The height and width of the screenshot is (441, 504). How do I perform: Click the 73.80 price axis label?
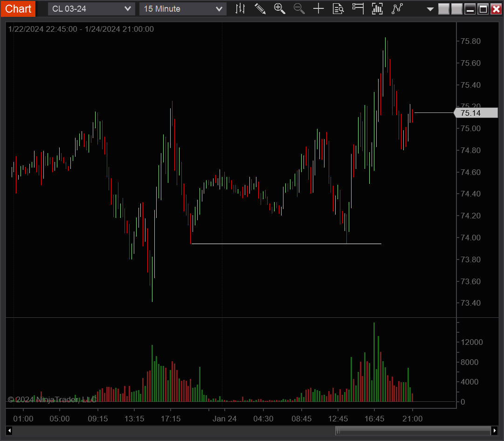click(x=470, y=259)
